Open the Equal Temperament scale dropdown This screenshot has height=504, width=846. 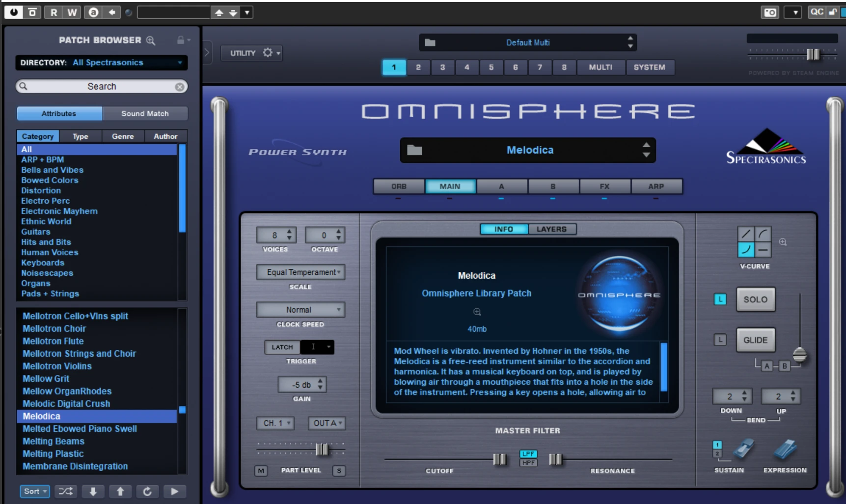[300, 272]
